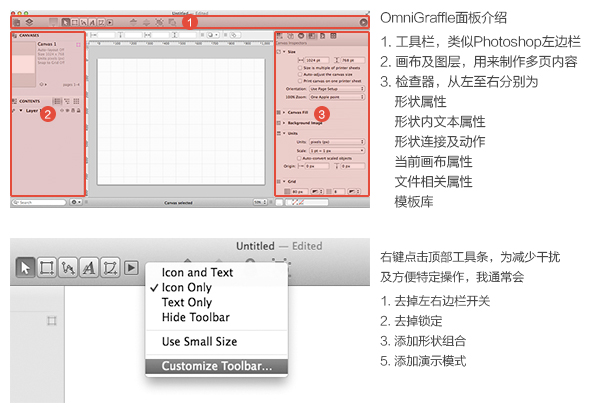Select Canvas 1 thumbnail in Canvases list
Image resolution: width=590 pixels, height=413 pixels.
[24, 64]
